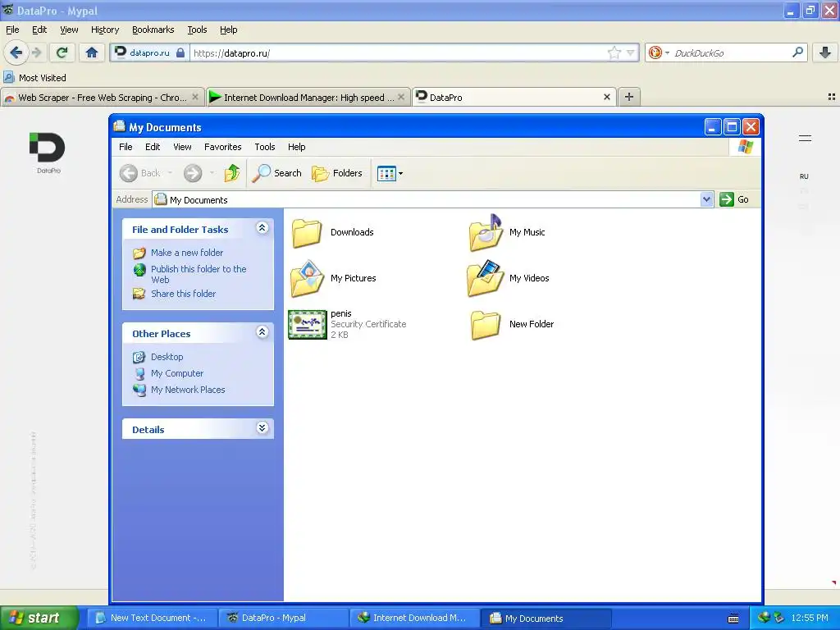Screen dimensions: 840x630
Task: Click the DuckDuckGo search magnifier
Action: [797, 52]
